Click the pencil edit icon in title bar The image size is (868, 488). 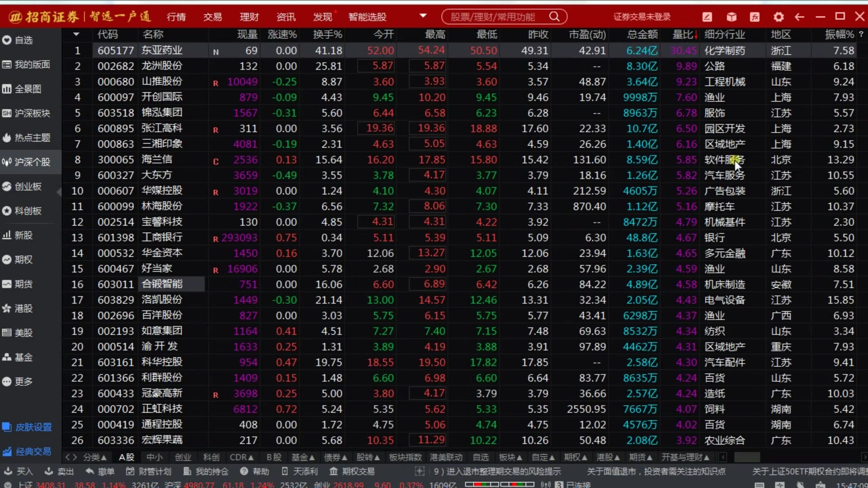(x=708, y=17)
